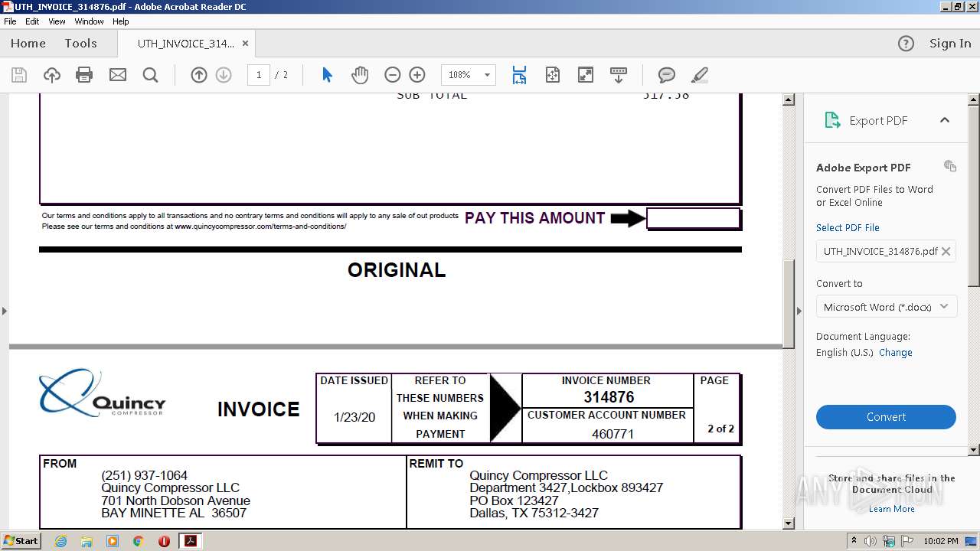Open the Help menu

[121, 21]
